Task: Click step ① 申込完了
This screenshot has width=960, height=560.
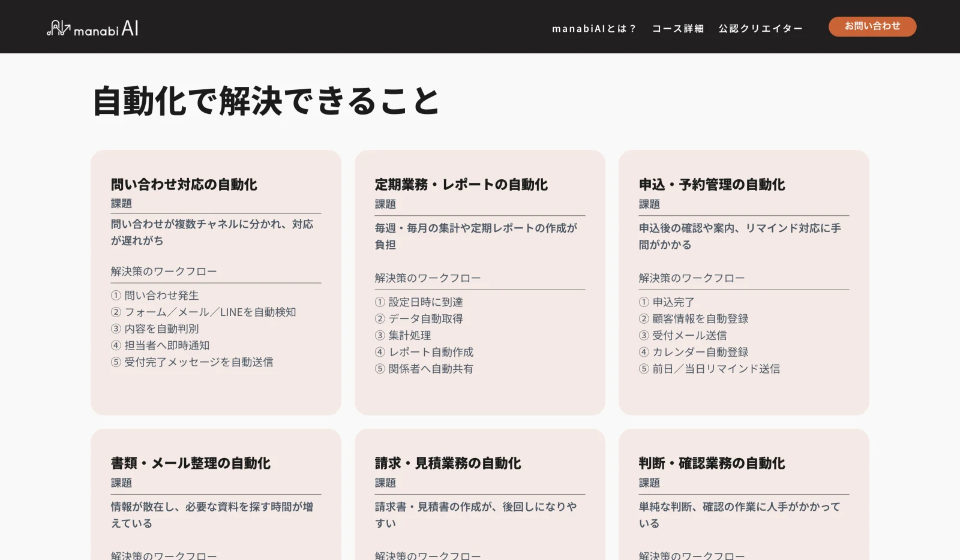Action: click(667, 302)
